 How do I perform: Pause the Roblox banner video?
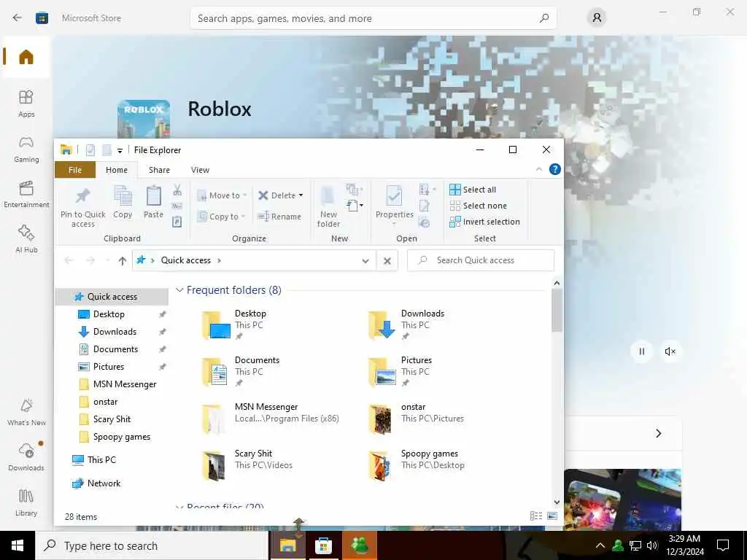pos(642,351)
